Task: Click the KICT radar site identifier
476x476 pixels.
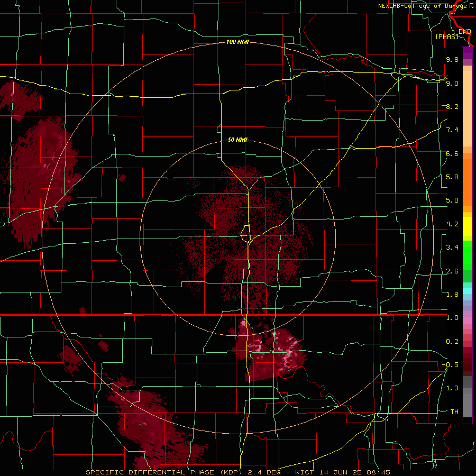Action: pyautogui.click(x=305, y=472)
